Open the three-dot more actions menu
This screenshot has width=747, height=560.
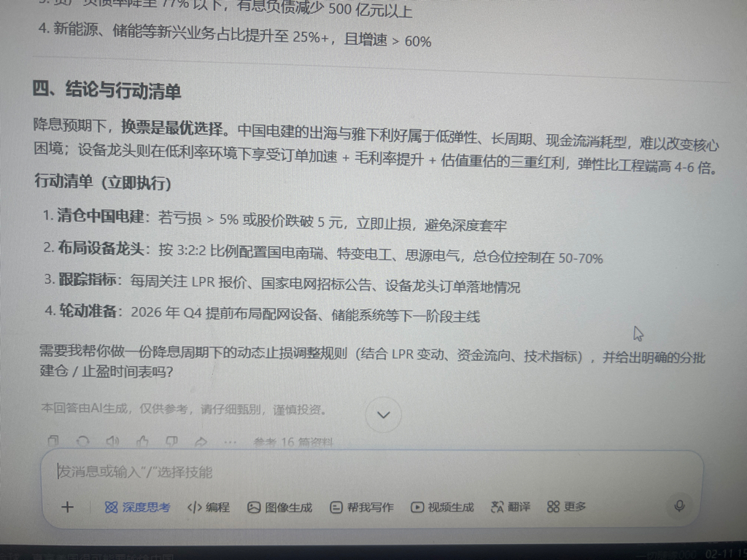coord(230,443)
